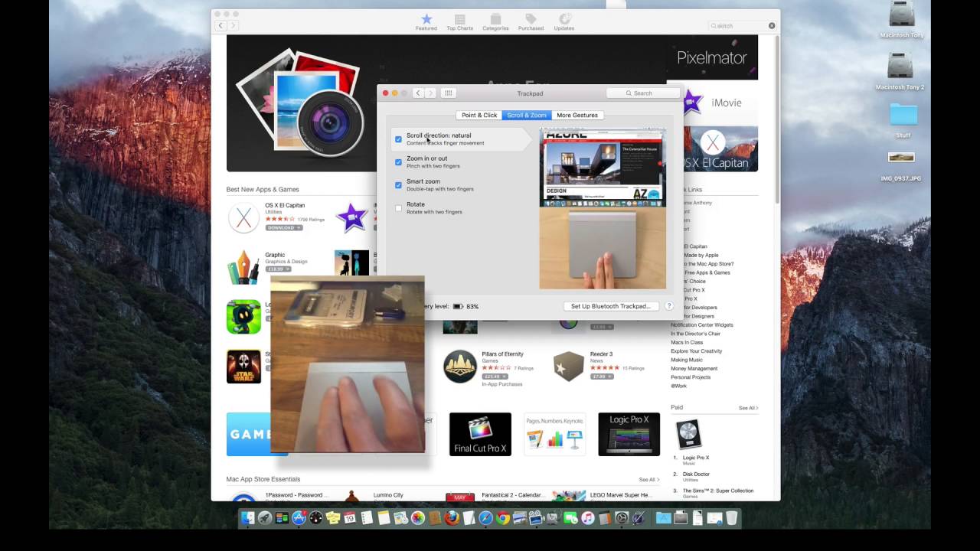
Task: Open Updates in App Store toolbar
Action: 564,21
